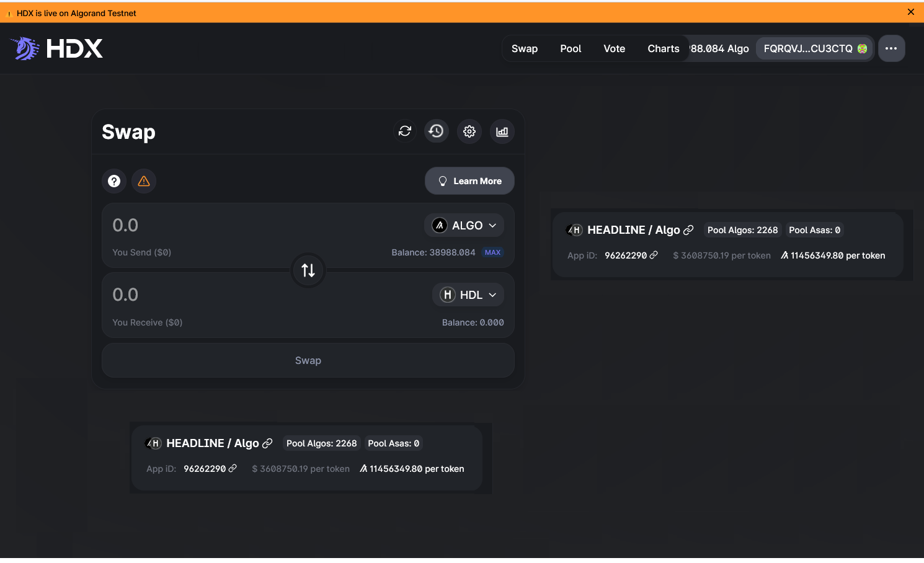Show chart view icon in Swap panel
This screenshot has height=563, width=924.
click(x=502, y=131)
